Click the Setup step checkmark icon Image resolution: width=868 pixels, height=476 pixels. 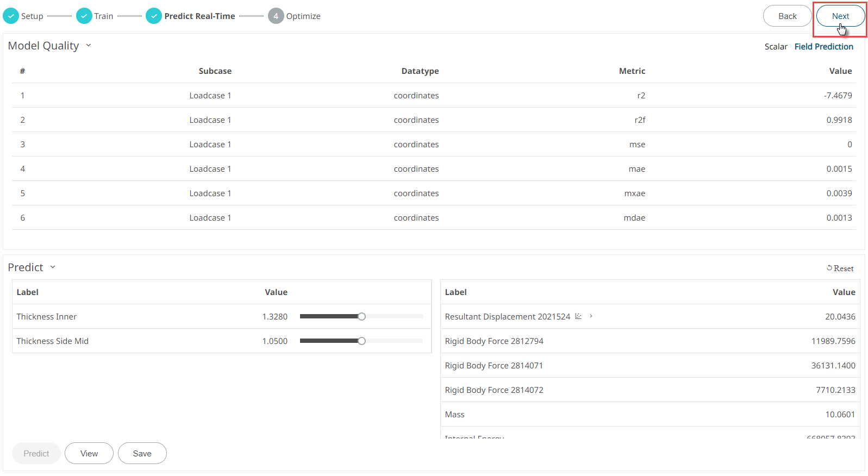[x=11, y=16]
